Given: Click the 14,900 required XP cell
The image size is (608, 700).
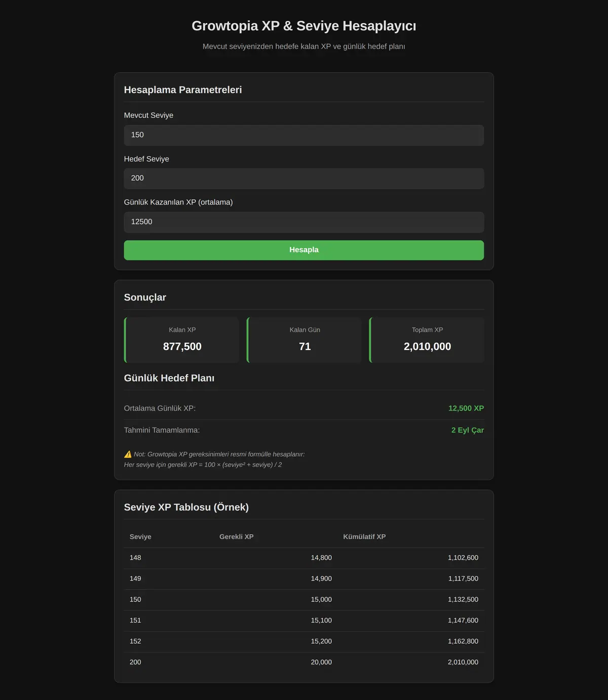Looking at the screenshot, I should point(321,578).
